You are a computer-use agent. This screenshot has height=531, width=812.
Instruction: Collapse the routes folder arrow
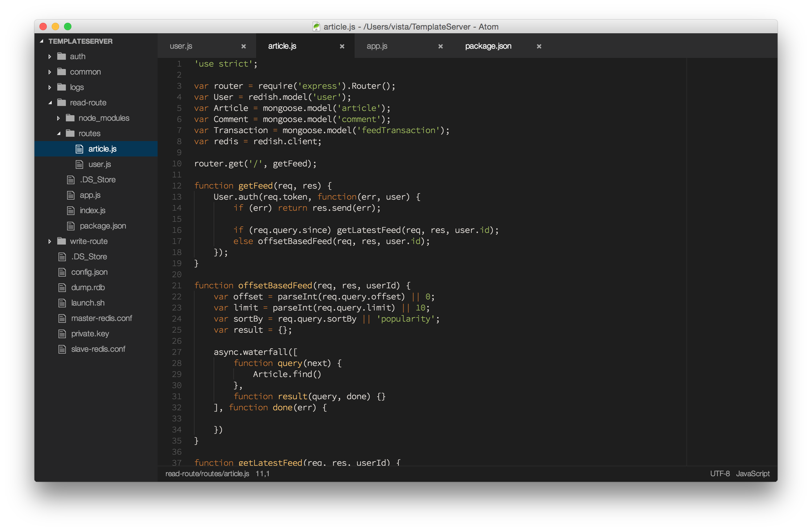tap(59, 133)
